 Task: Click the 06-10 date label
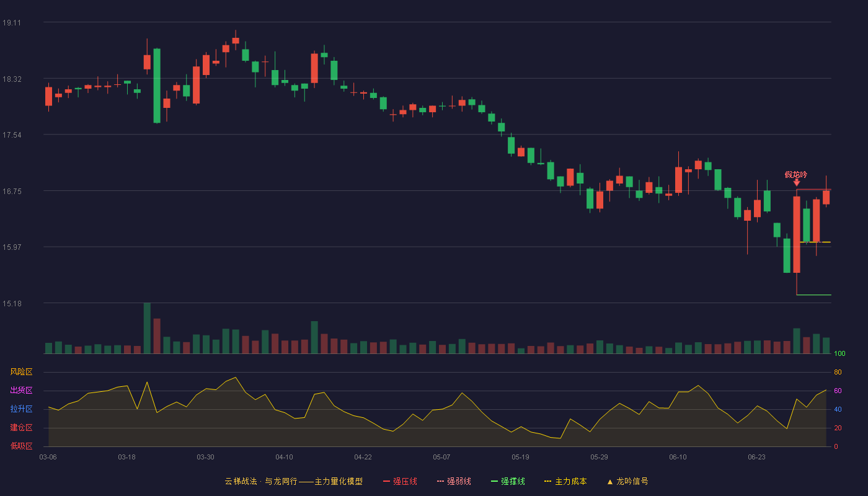pos(678,457)
